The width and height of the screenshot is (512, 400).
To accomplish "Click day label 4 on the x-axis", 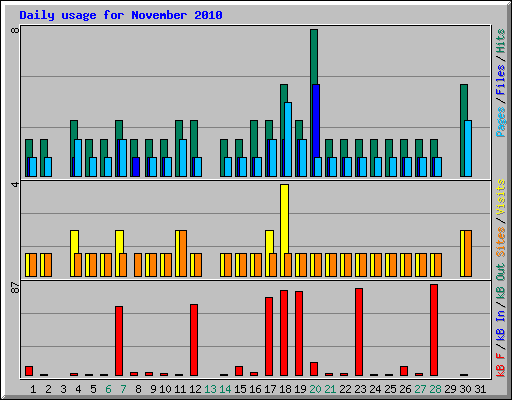I will click(78, 389).
